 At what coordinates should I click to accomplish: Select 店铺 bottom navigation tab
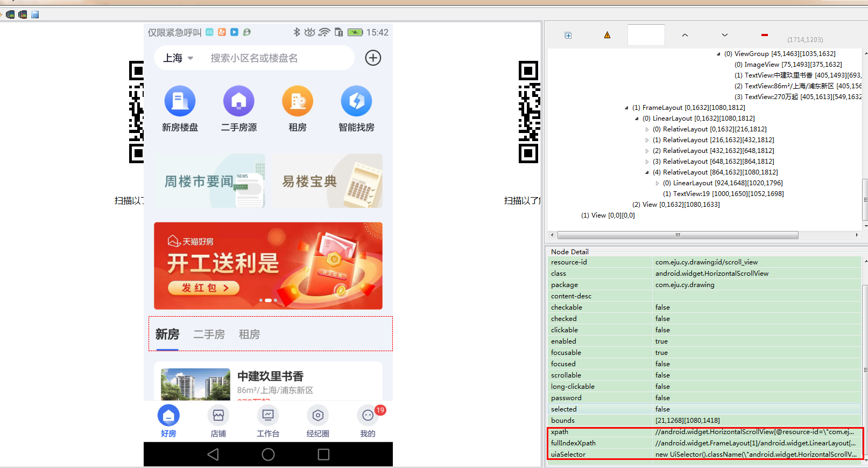coord(218,421)
